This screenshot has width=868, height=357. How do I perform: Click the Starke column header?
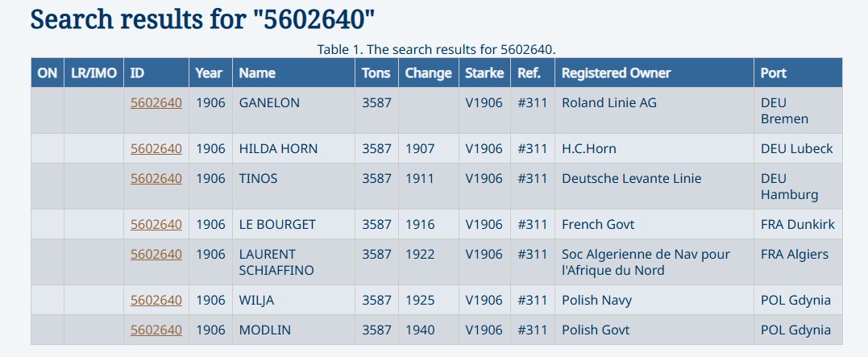pos(484,73)
